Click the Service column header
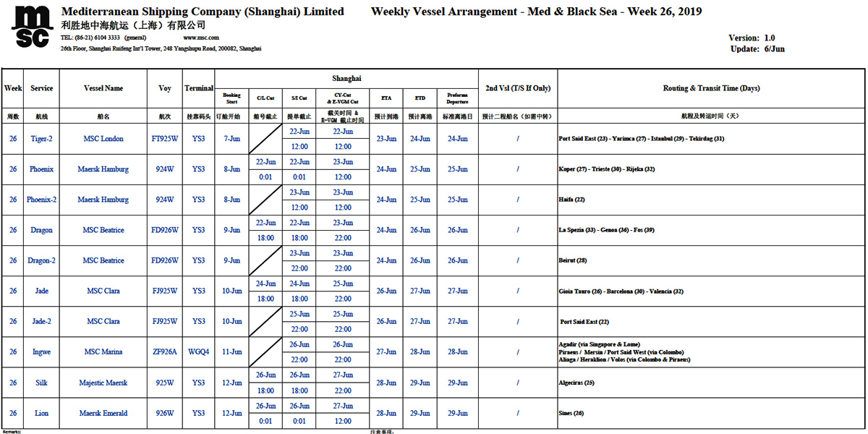 [41, 88]
